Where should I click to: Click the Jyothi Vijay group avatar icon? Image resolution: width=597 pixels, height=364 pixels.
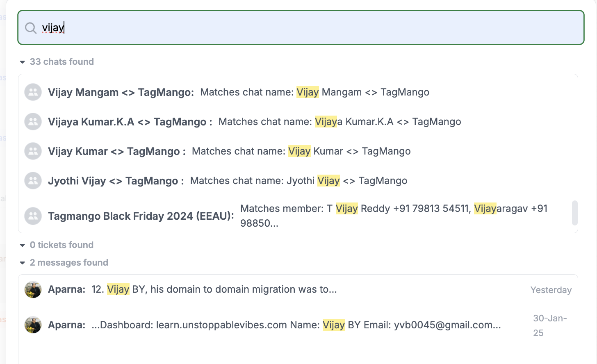33,181
